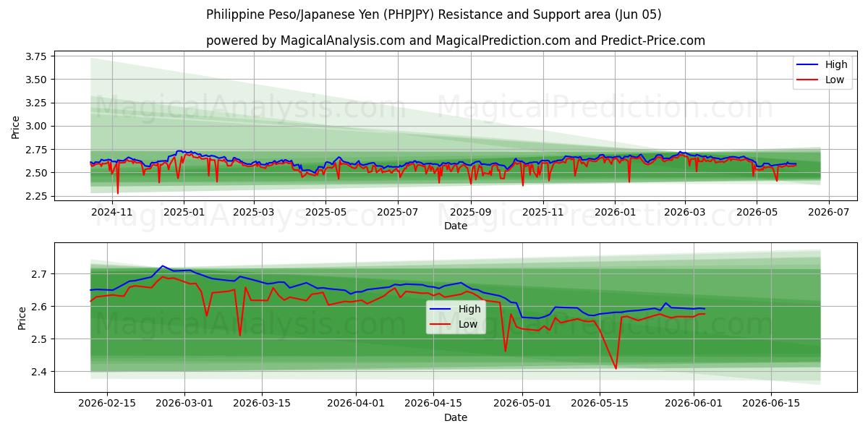Click the 2026-03-01 date tick label
This screenshot has height=434, width=868.
pos(184,404)
